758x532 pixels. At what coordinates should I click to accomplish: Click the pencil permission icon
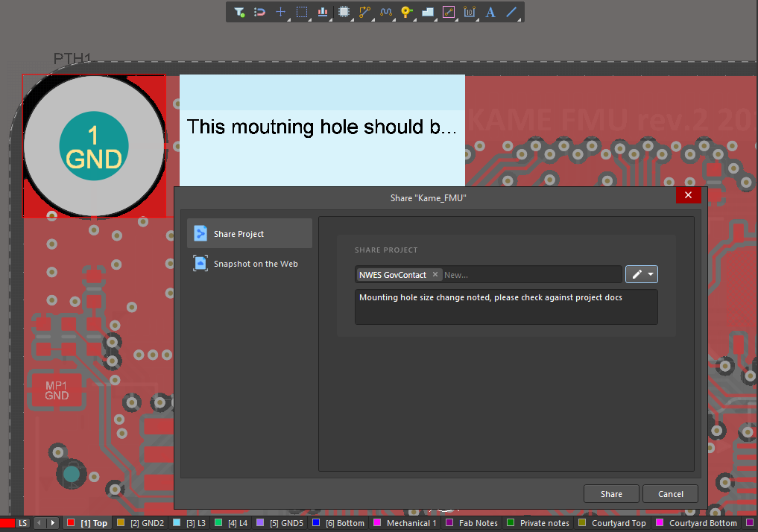[x=637, y=274]
